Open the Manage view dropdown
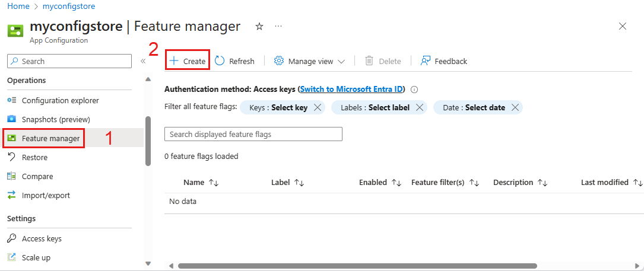The image size is (644, 271). click(310, 61)
